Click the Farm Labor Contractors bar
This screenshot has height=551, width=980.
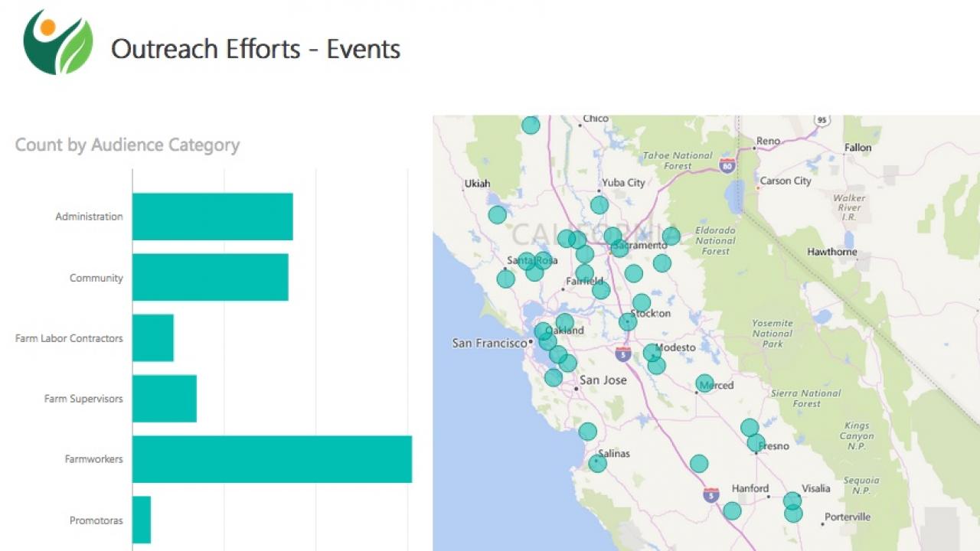coord(153,337)
